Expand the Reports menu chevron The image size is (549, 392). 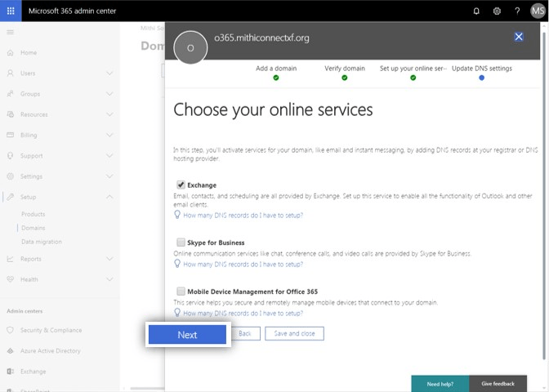(x=109, y=259)
